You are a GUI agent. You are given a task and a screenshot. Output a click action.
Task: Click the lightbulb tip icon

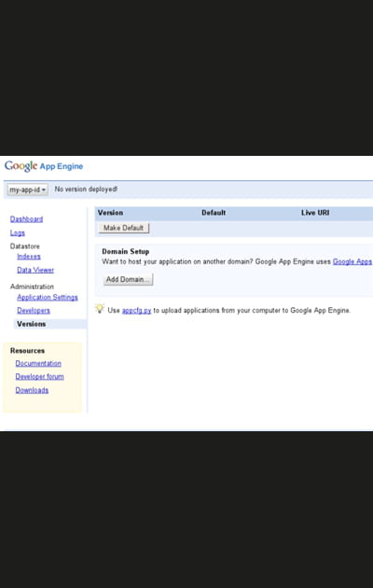pos(99,309)
